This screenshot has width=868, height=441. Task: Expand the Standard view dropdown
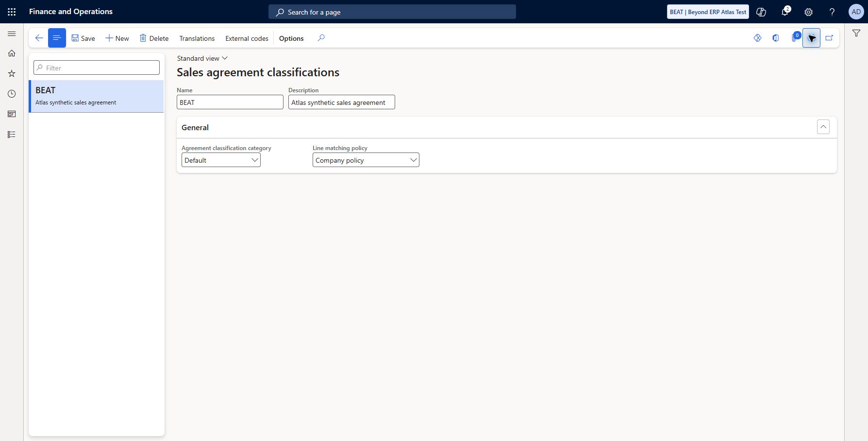(202, 58)
